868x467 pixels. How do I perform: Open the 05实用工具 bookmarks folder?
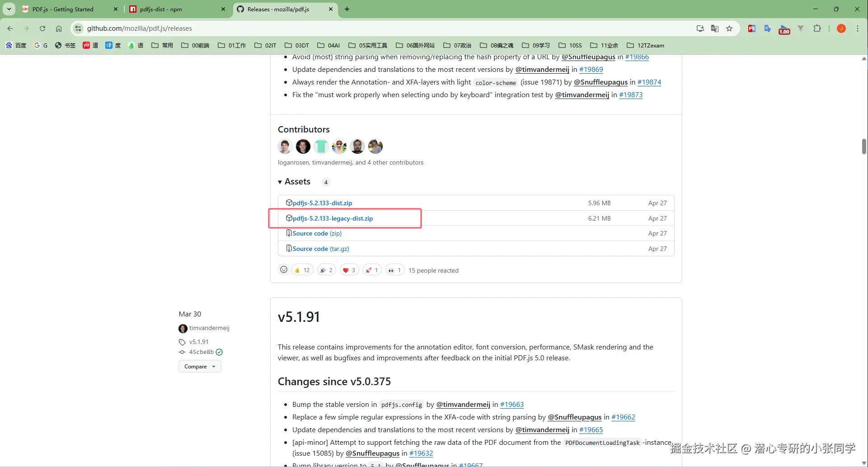[x=368, y=45]
